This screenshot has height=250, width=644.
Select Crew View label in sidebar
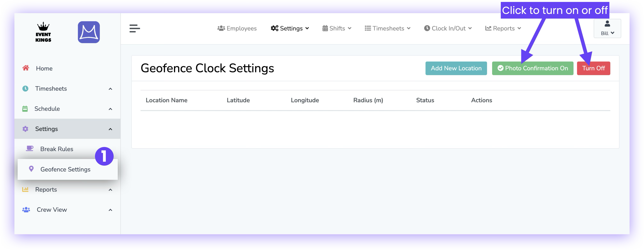pyautogui.click(x=52, y=209)
